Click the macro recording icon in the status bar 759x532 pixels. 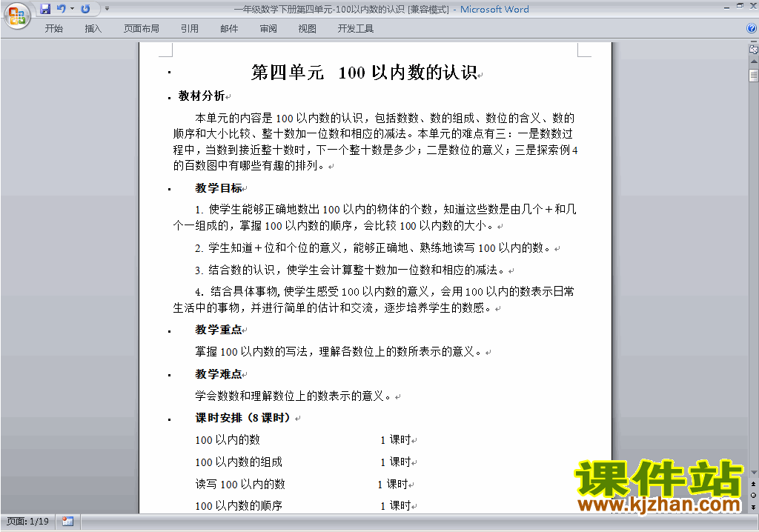click(67, 522)
